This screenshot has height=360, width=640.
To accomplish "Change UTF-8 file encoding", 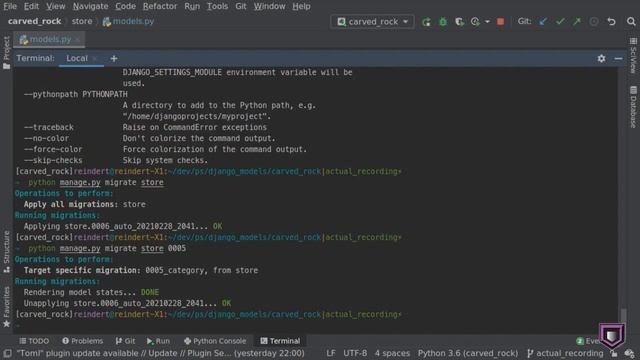I will [355, 353].
